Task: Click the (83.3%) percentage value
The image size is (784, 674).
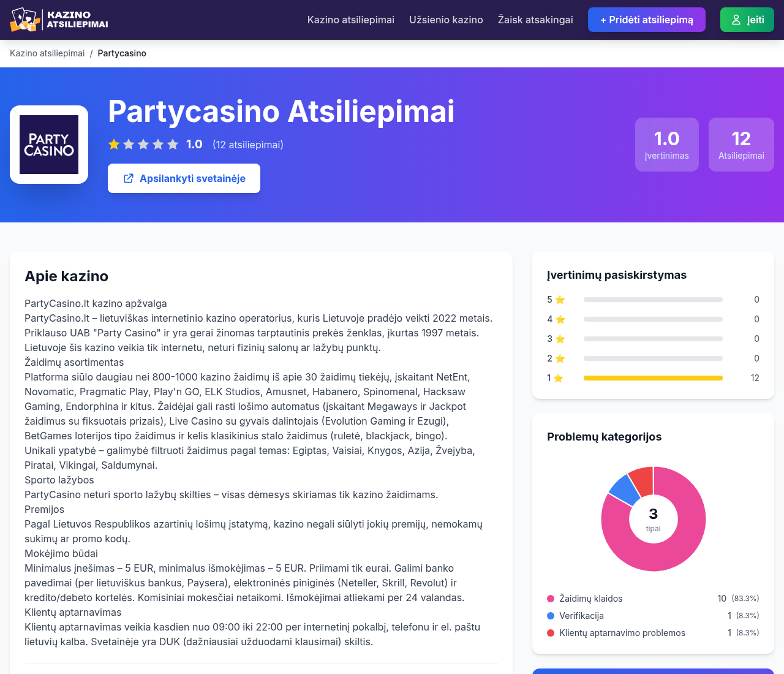Action: click(745, 599)
